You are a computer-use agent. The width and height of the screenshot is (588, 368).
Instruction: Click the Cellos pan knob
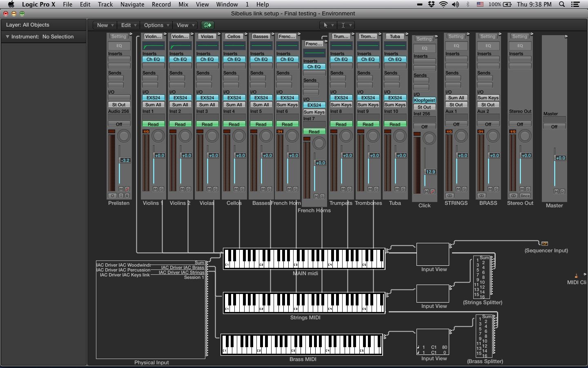click(x=239, y=136)
